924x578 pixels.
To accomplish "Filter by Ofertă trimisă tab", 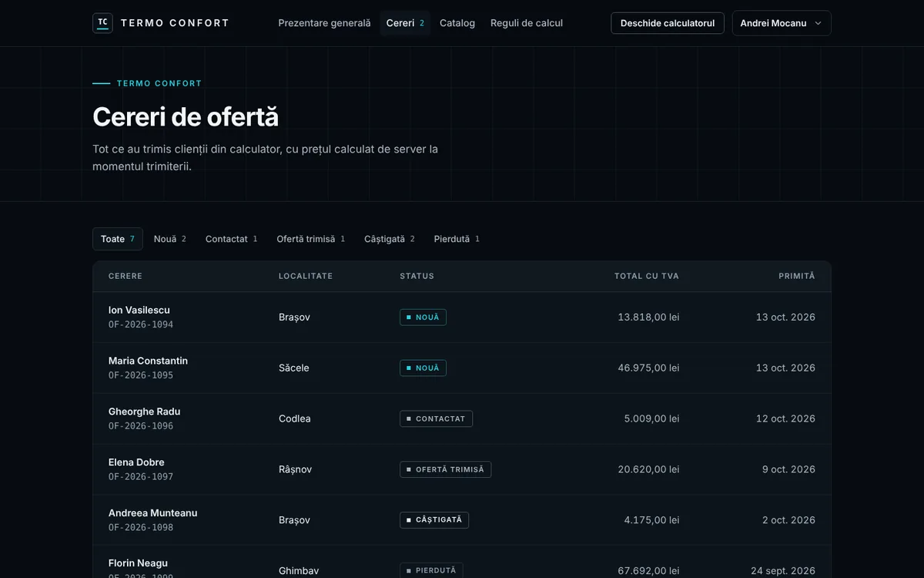I will 310,239.
